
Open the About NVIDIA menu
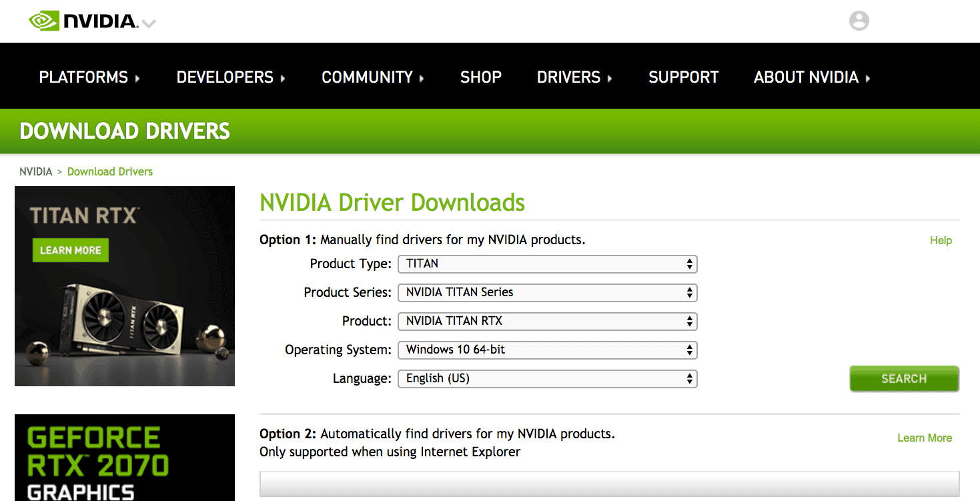point(812,77)
